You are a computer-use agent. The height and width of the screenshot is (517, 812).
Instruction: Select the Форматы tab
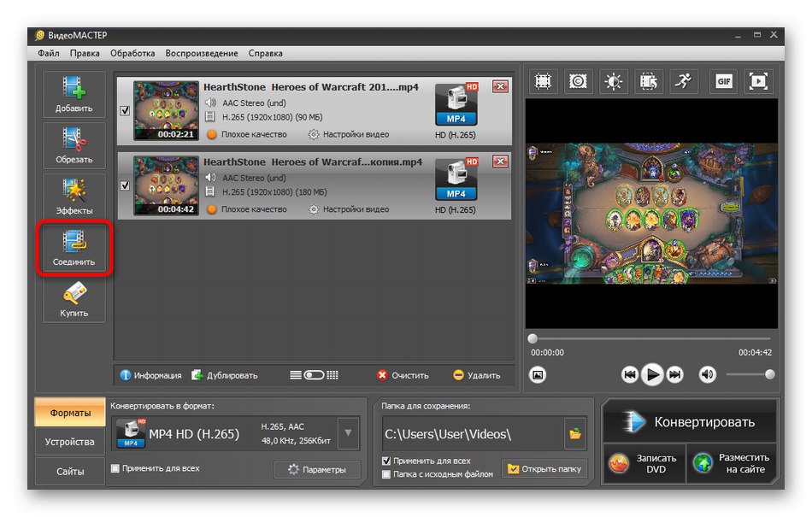click(70, 413)
